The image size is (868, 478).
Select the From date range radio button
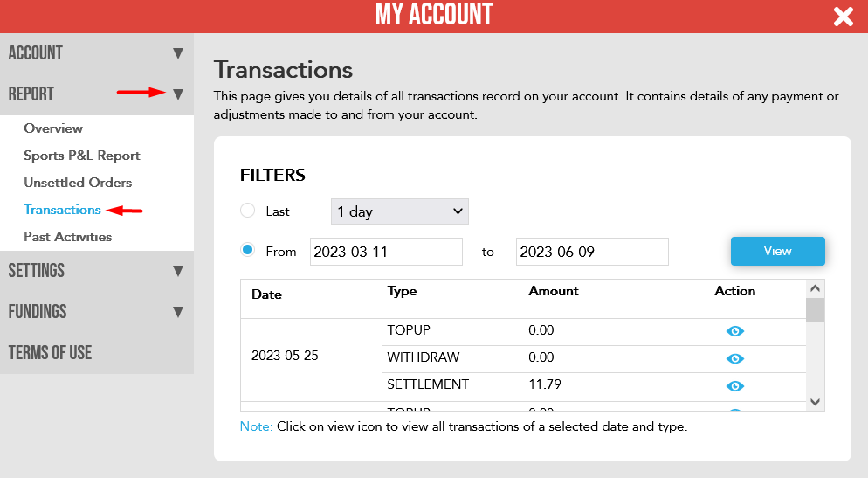coord(247,250)
